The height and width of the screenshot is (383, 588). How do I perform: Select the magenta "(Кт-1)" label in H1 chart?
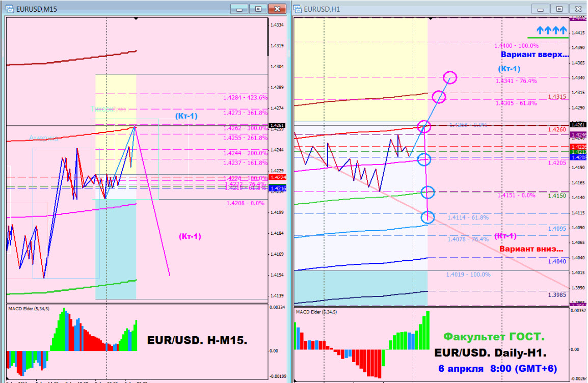505,236
